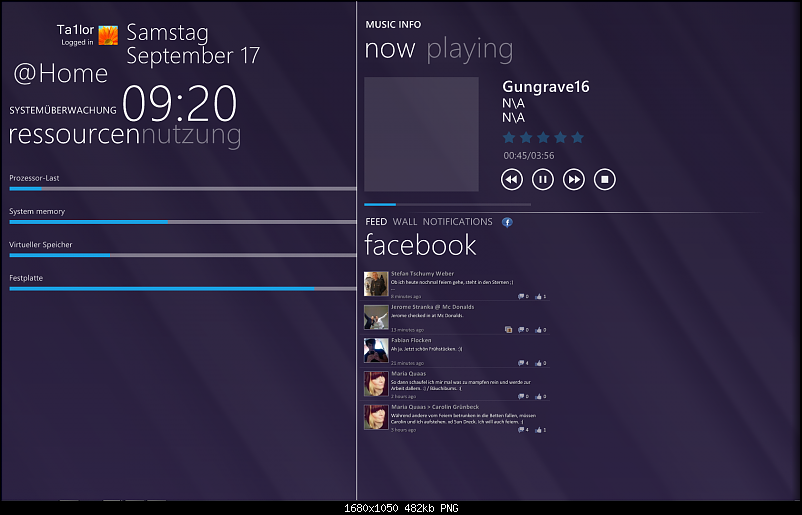Click the large facebook heading

pyautogui.click(x=420, y=245)
